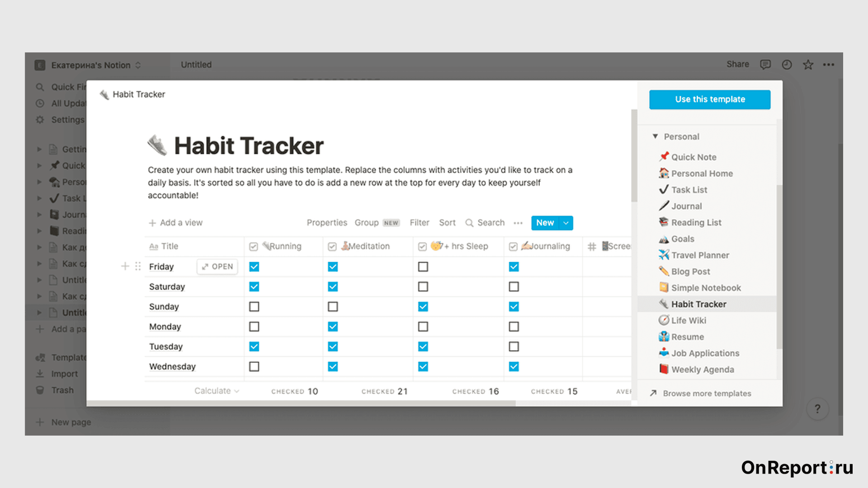Enable Sleep tracking checkbox for Friday

pos(423,266)
